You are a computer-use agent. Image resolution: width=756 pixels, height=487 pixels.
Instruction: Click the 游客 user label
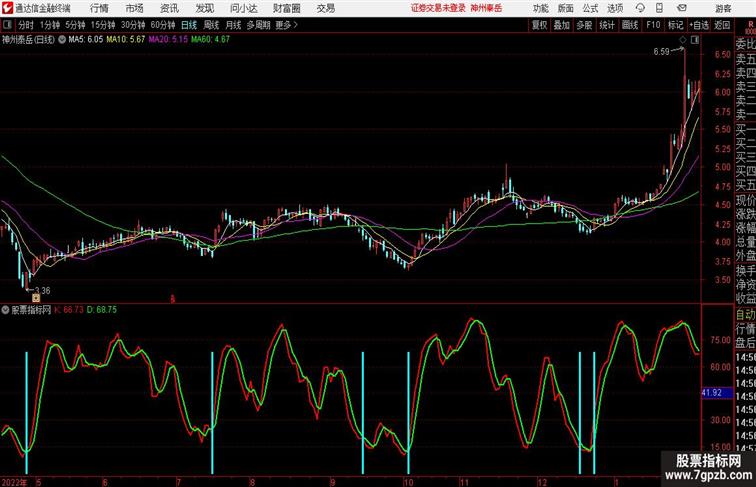723,8
